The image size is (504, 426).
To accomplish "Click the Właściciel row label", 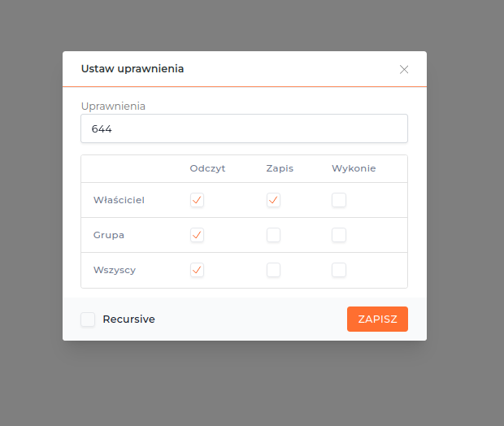I will pos(119,200).
